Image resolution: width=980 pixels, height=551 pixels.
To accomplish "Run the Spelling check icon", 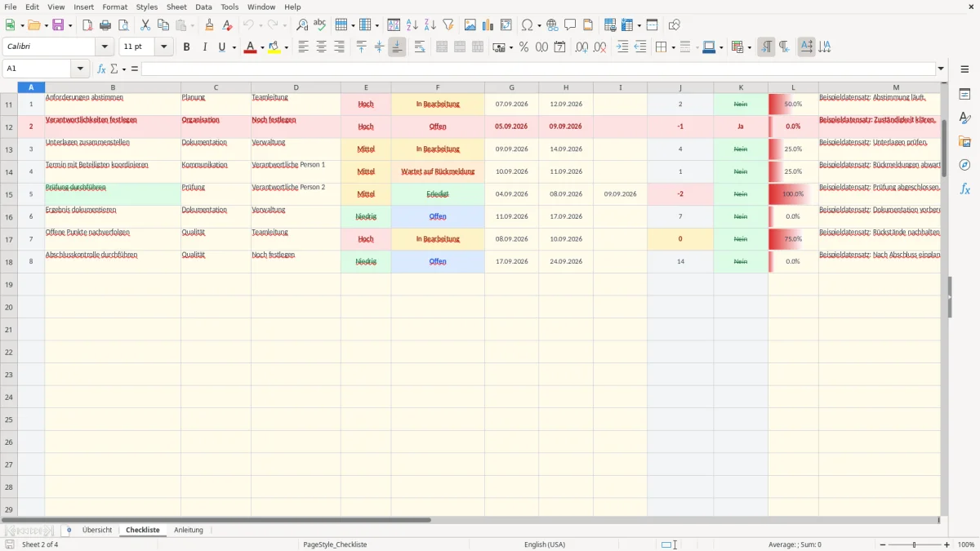I will pyautogui.click(x=320, y=25).
